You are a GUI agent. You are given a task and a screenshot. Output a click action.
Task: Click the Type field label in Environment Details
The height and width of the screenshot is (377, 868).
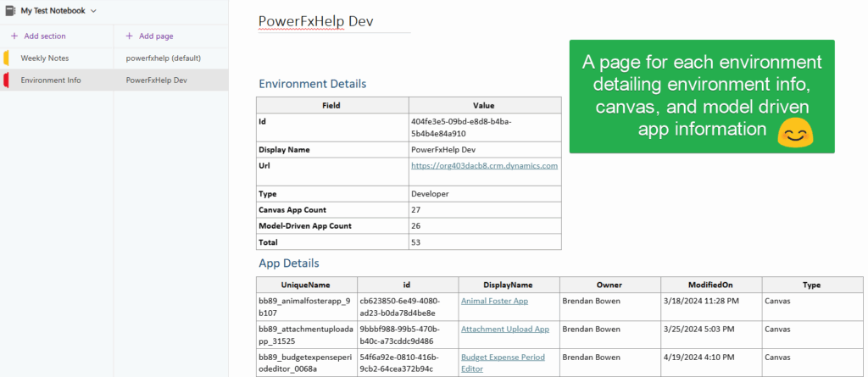[268, 194]
